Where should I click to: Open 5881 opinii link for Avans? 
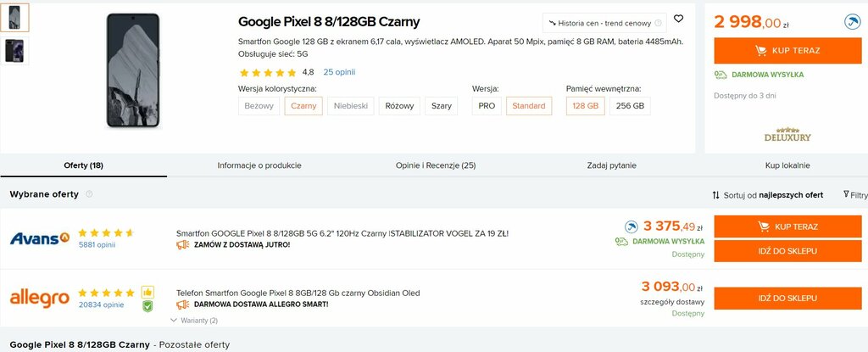pos(97,244)
